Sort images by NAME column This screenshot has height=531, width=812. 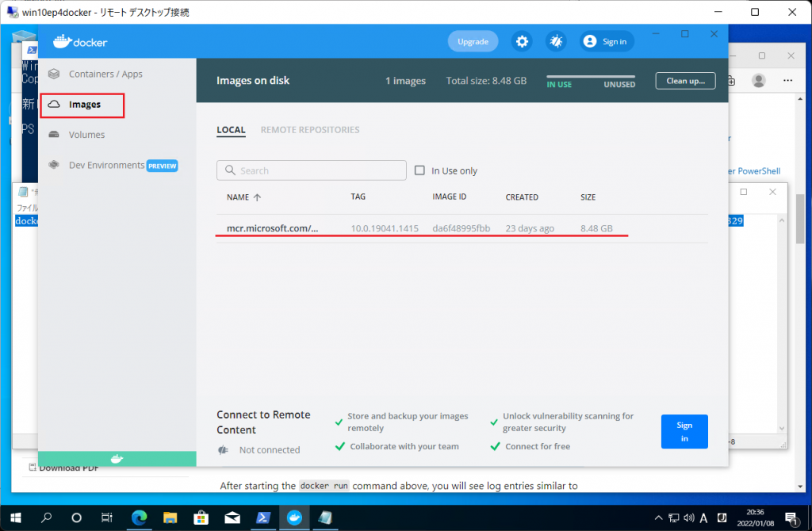[243, 197]
